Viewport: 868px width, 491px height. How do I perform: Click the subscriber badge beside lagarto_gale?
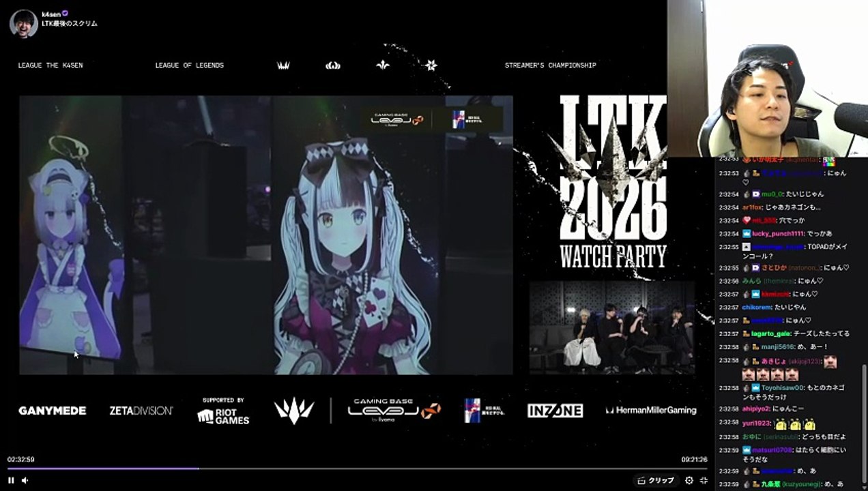[747, 334]
